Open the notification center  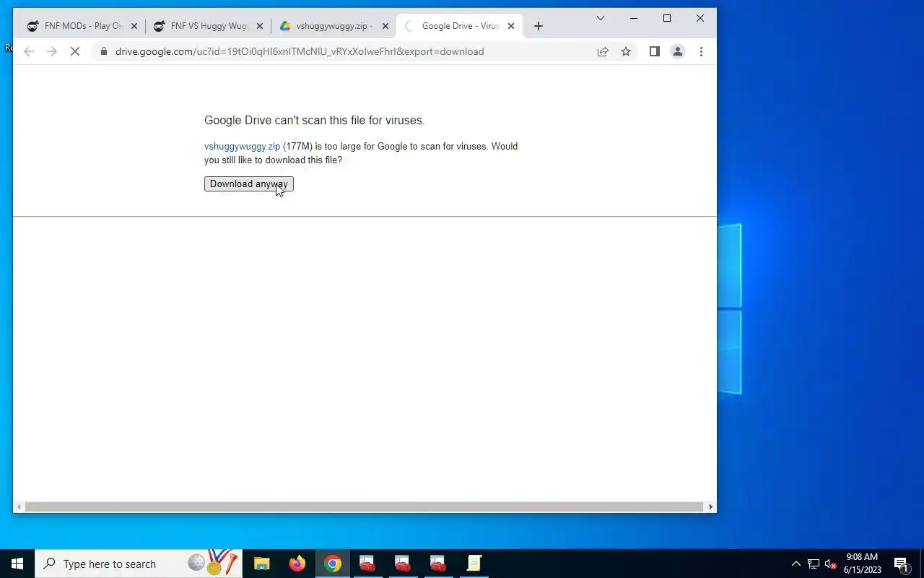click(901, 564)
